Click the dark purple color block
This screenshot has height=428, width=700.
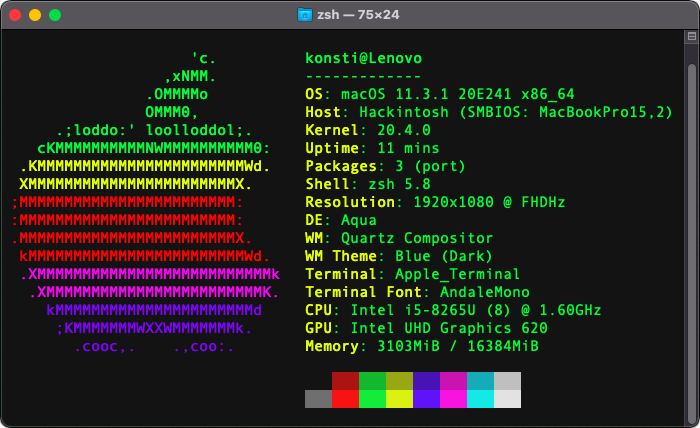point(426,381)
